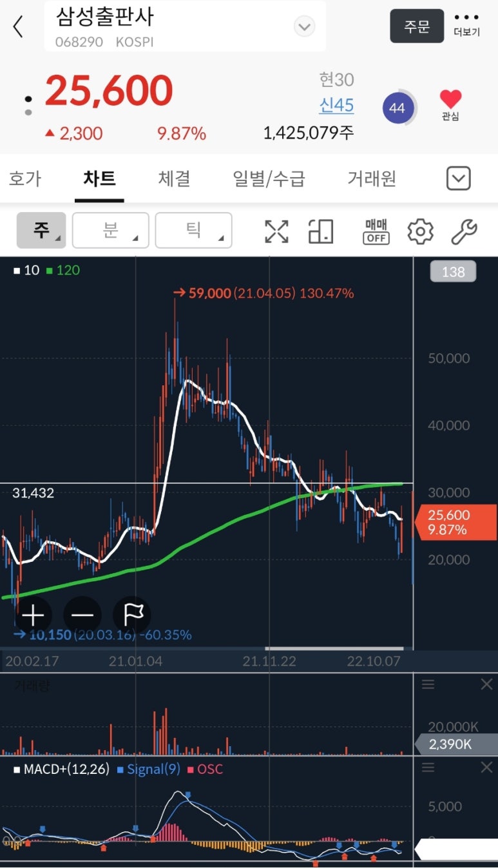Tap the green 120 moving average legend
The height and width of the screenshot is (868, 498).
63,270
